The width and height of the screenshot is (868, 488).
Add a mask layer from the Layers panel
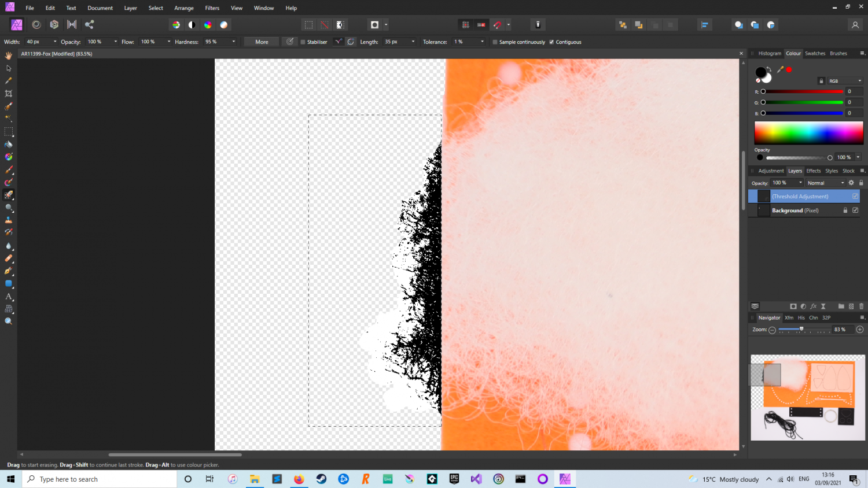793,306
